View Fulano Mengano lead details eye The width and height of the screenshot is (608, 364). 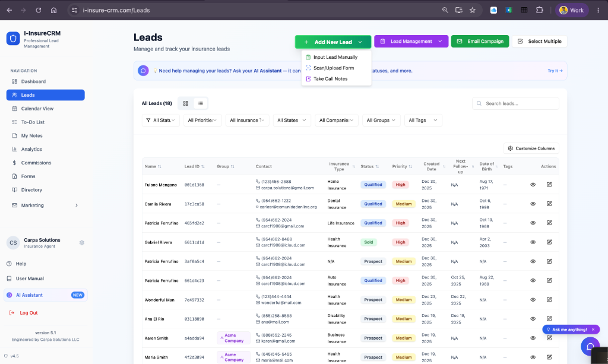coord(533,185)
